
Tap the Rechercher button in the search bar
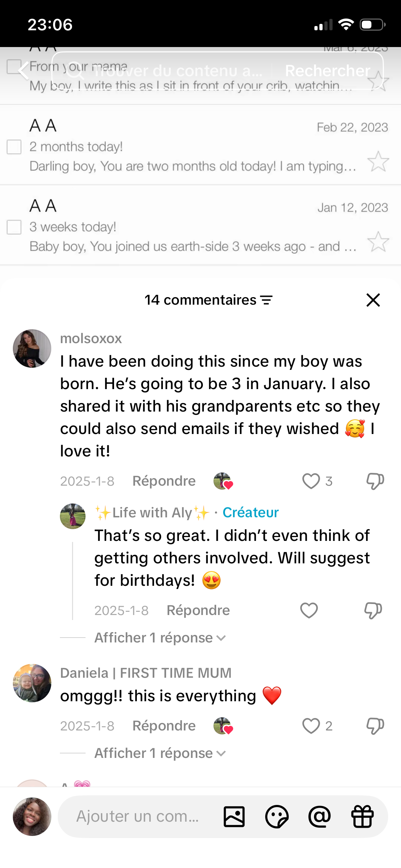[328, 71]
